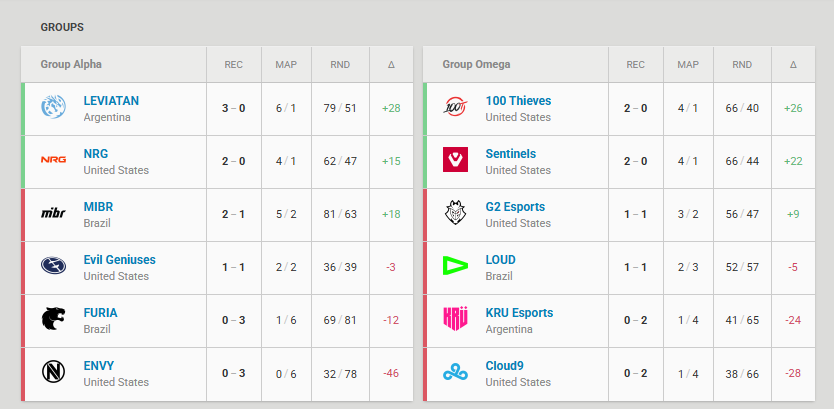Click the RND column header in Group Omega
This screenshot has height=409, width=834.
coord(742,65)
